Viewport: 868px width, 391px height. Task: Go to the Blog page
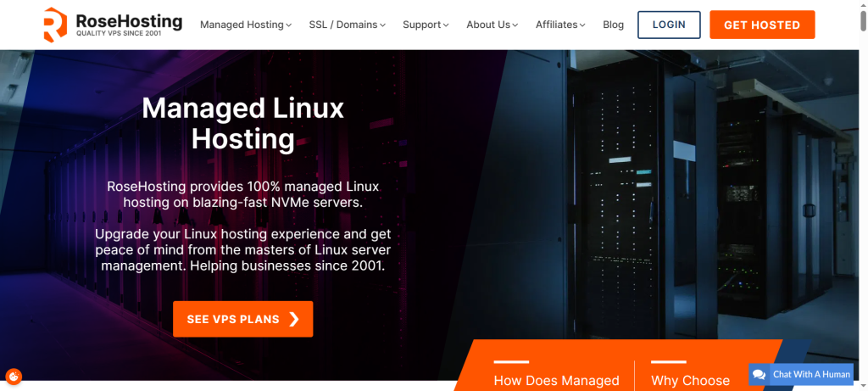coord(614,25)
